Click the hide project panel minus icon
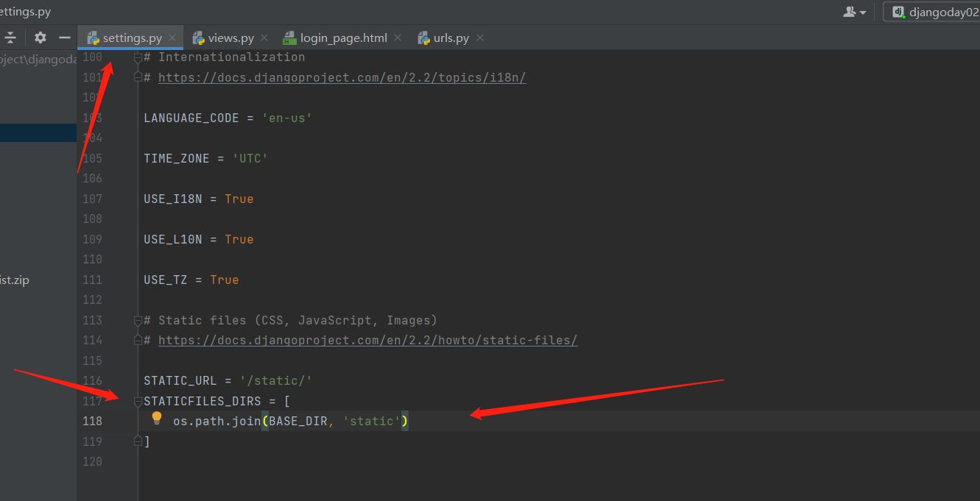Viewport: 980px width, 501px height. point(65,38)
